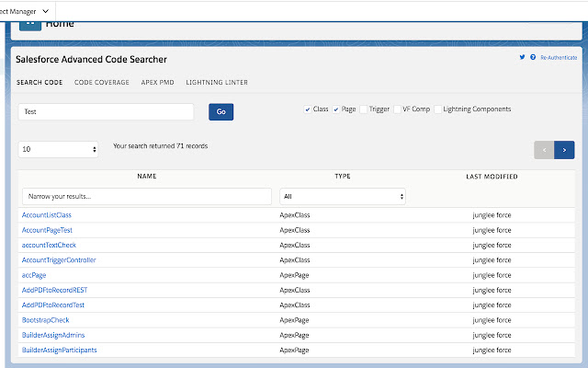
Task: Expand the Object Manager chevron menu
Action: click(x=45, y=10)
